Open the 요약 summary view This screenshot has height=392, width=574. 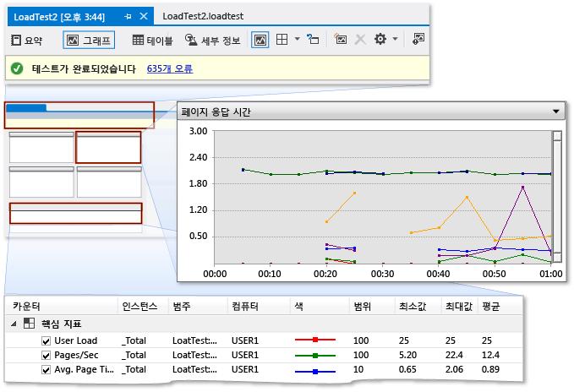26,40
